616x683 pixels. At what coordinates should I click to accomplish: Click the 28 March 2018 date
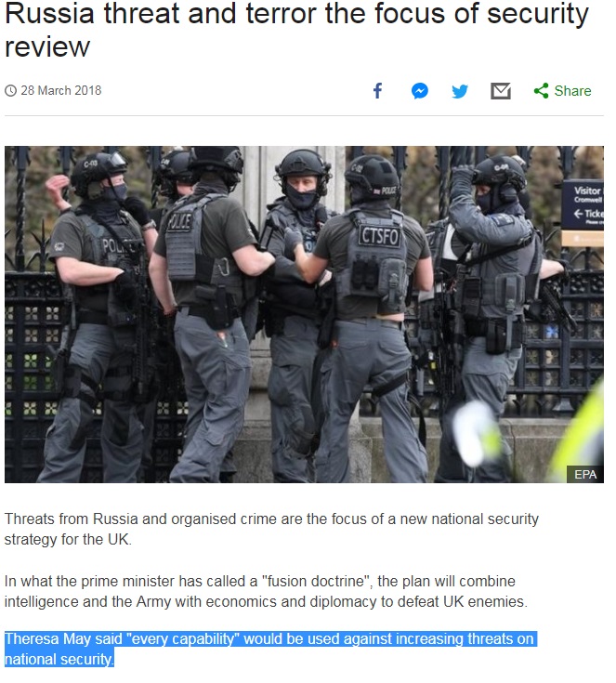[61, 91]
